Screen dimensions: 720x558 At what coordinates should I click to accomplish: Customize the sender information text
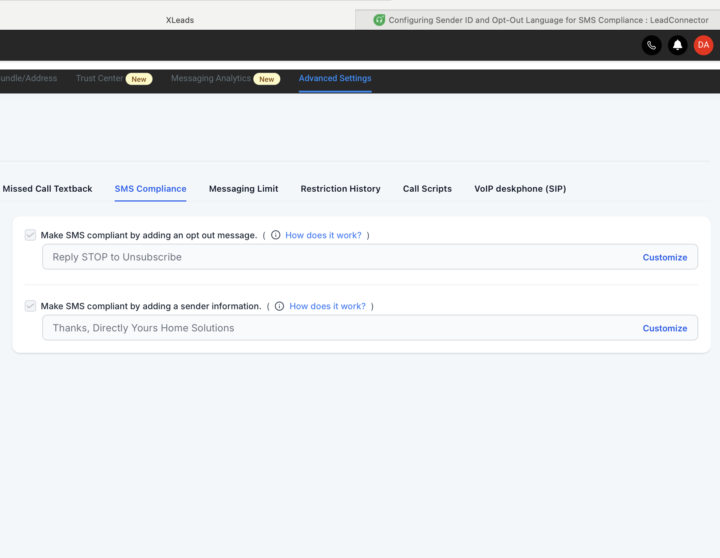tap(664, 328)
